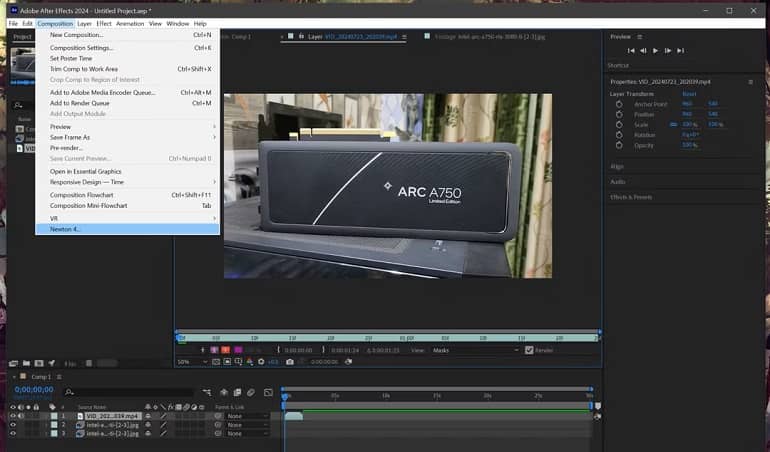
Task: Open Parent dropdown for layer 1
Action: coord(247,416)
